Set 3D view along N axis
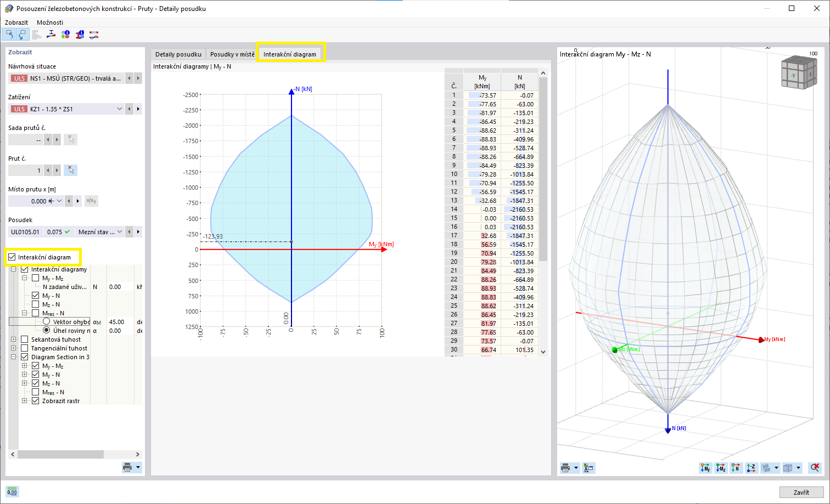Screen dimensions: 830x504 [736, 468]
